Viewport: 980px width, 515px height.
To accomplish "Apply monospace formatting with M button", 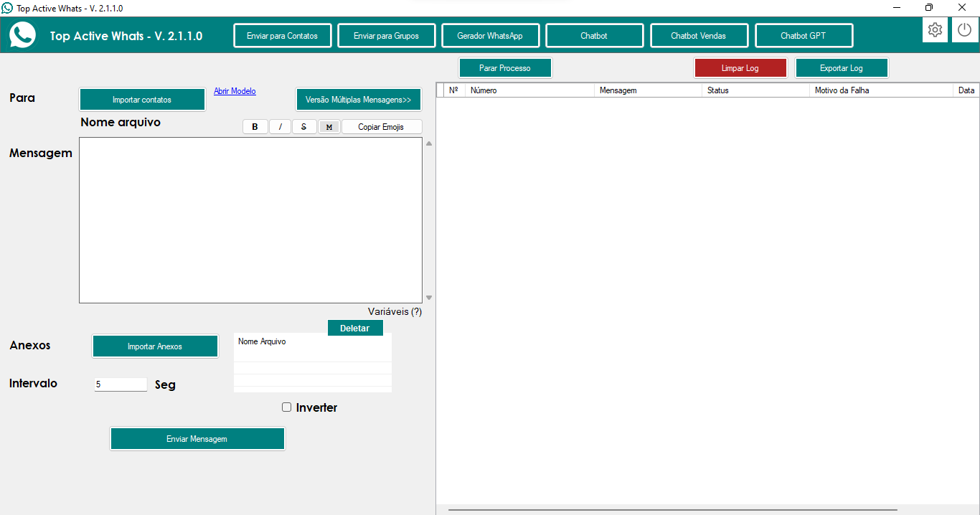I will (x=329, y=127).
